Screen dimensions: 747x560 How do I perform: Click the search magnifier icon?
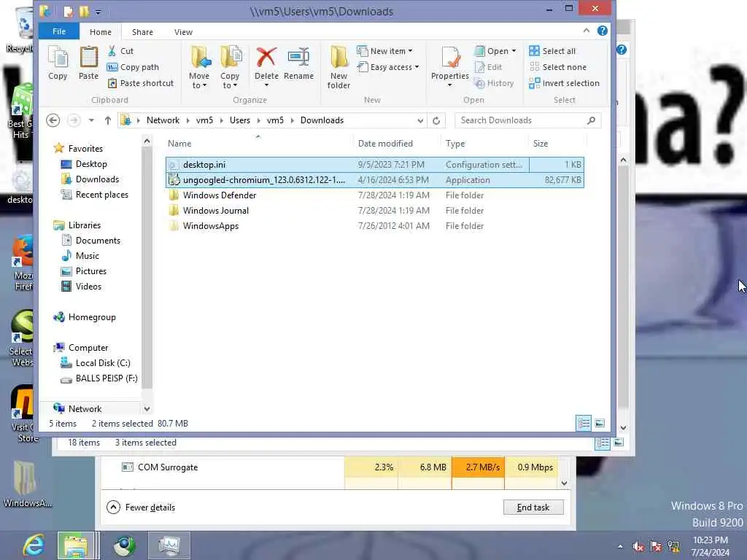click(591, 120)
